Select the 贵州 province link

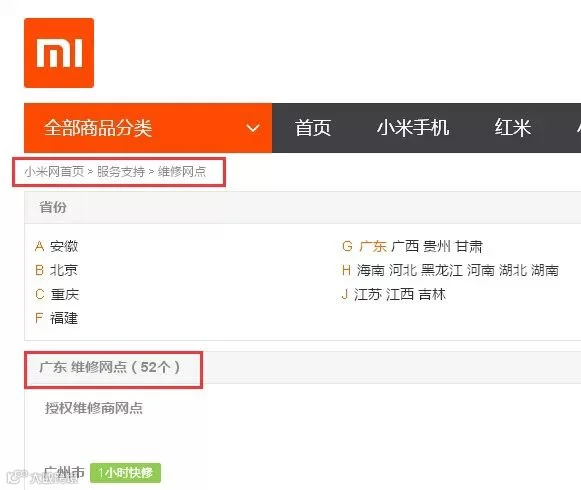click(437, 246)
